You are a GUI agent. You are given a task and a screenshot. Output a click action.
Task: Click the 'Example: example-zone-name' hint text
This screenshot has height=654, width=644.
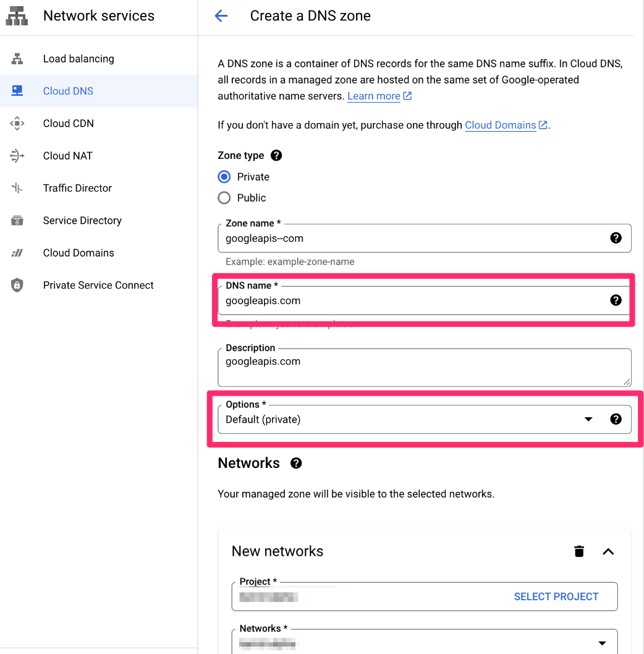click(x=290, y=261)
